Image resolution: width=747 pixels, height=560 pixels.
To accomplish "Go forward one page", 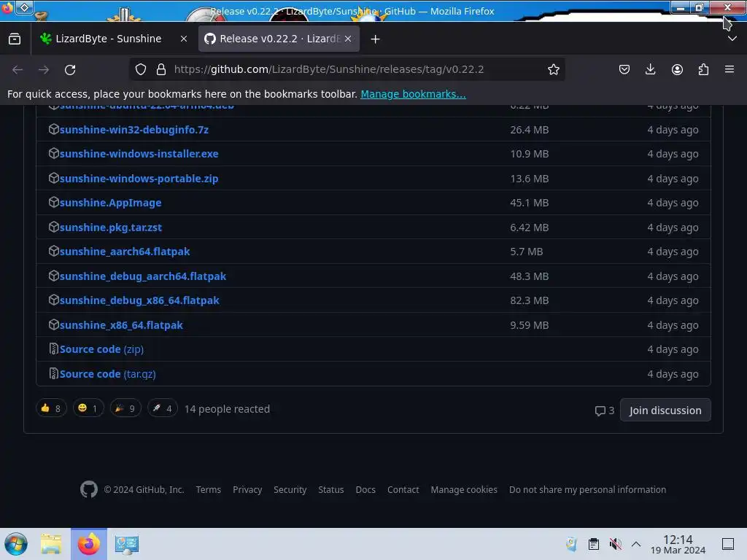I will point(44,69).
